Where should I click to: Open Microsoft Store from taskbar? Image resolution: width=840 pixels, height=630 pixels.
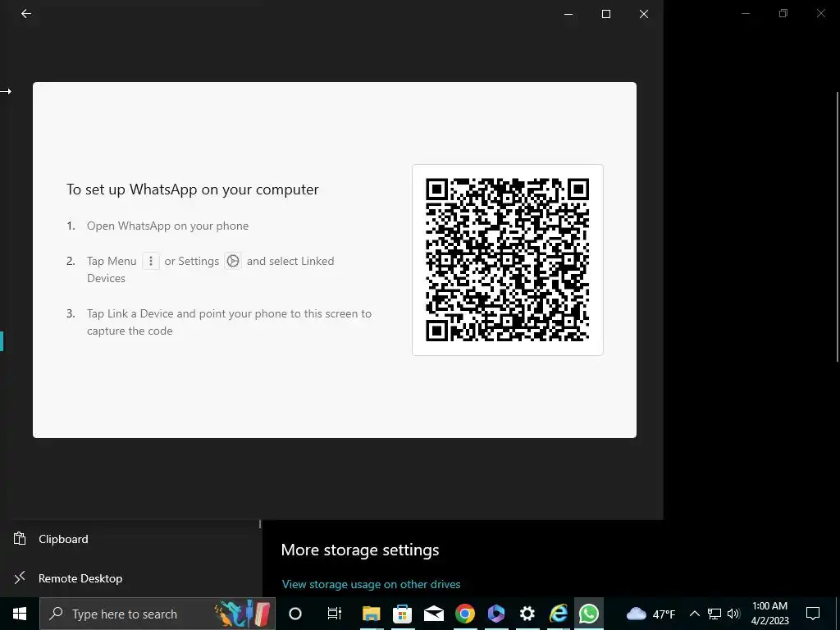[402, 614]
